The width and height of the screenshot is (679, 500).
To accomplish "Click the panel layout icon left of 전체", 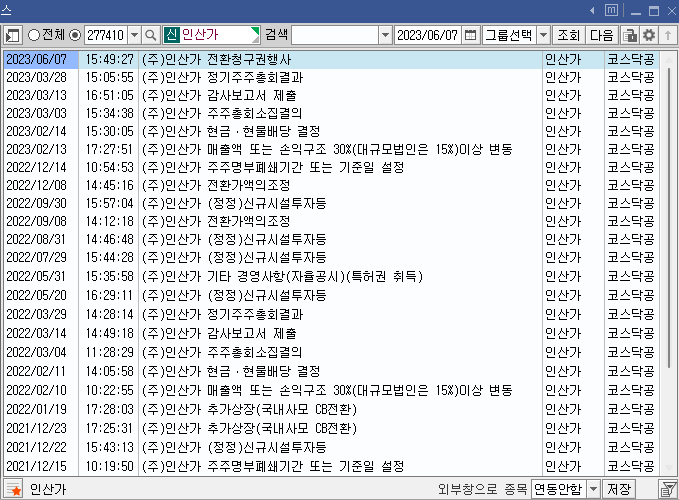I will (13, 35).
